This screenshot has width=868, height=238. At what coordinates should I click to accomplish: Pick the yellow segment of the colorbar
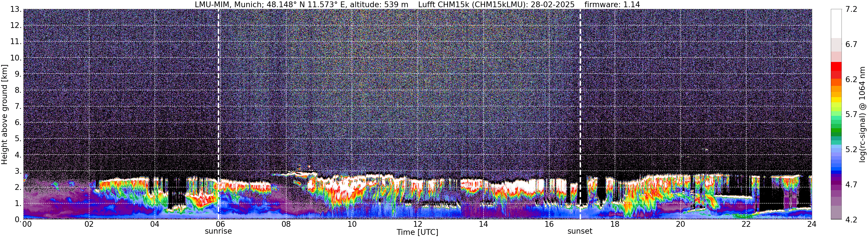[x=836, y=100]
